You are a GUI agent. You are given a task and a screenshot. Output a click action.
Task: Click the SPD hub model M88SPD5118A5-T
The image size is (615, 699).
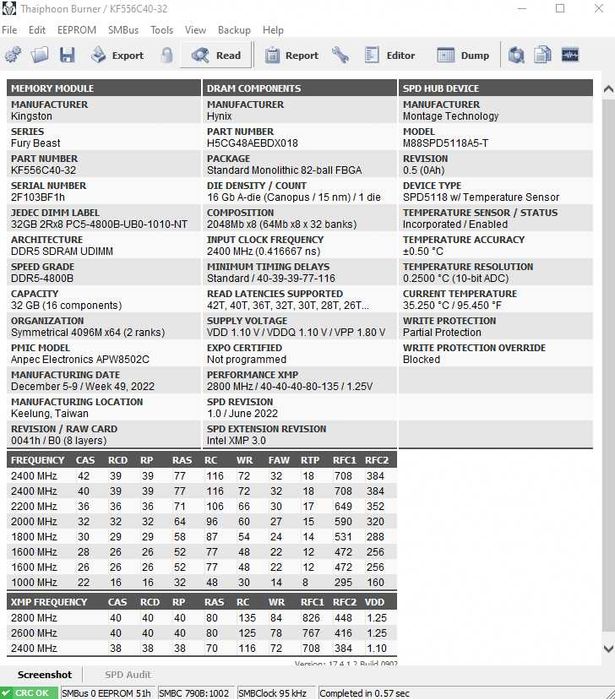[446, 143]
